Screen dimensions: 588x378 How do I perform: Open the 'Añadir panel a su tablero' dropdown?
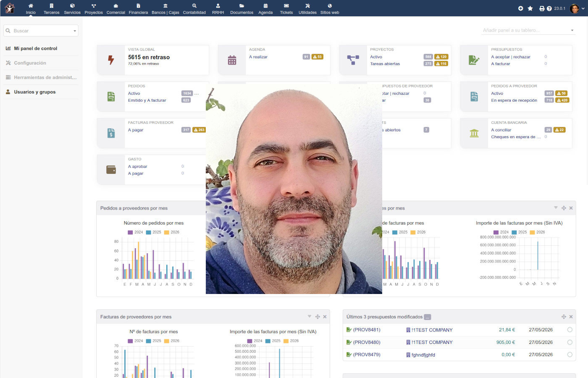[x=528, y=30]
